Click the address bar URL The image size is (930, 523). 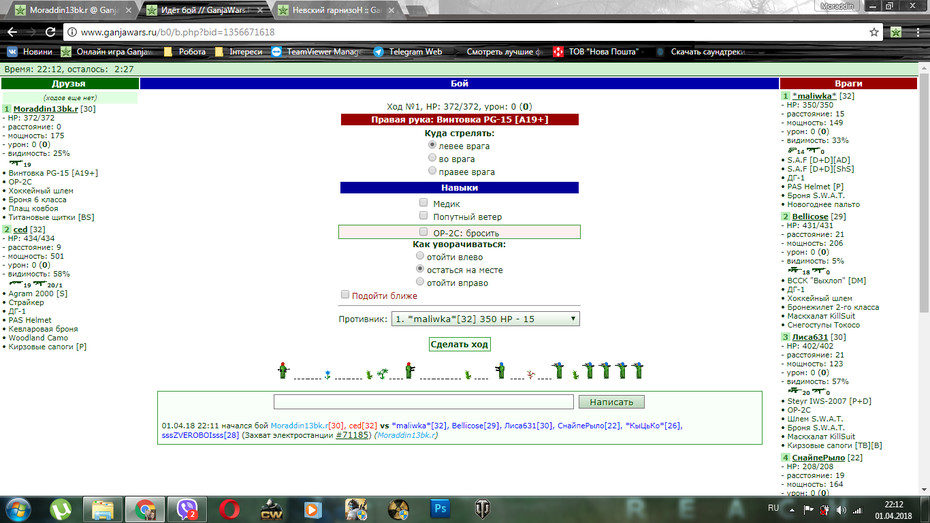click(177, 32)
